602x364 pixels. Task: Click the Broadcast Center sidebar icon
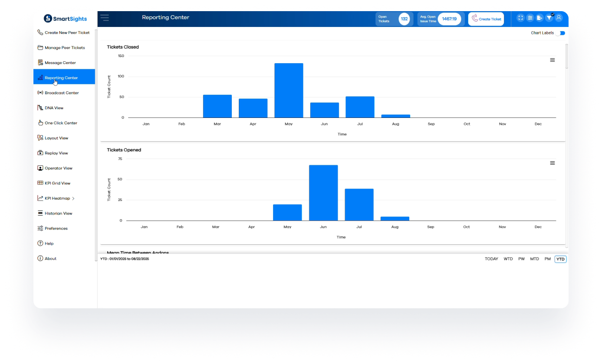point(40,93)
